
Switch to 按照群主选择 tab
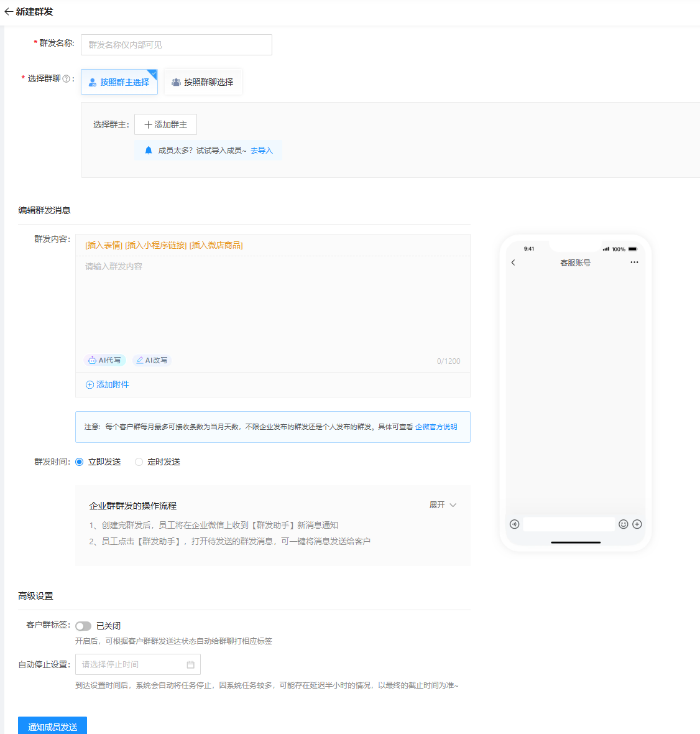click(119, 82)
